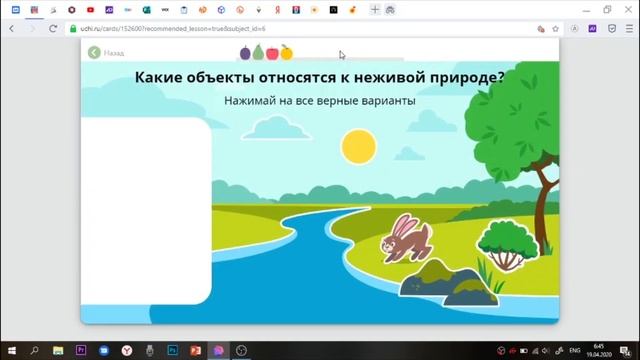640x360 pixels.
Task: Open the shield protection extension icon
Action: (x=612, y=28)
